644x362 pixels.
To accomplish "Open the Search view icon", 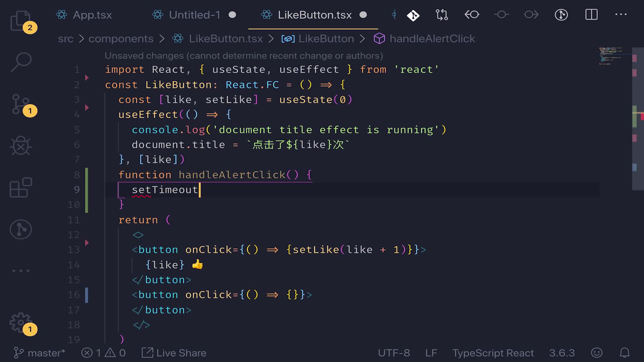I will pos(21,62).
